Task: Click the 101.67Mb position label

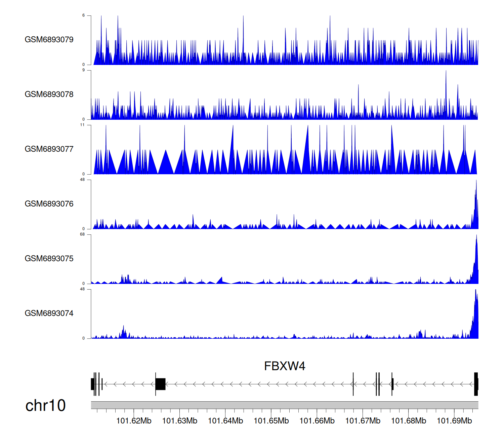Action: coord(363,421)
